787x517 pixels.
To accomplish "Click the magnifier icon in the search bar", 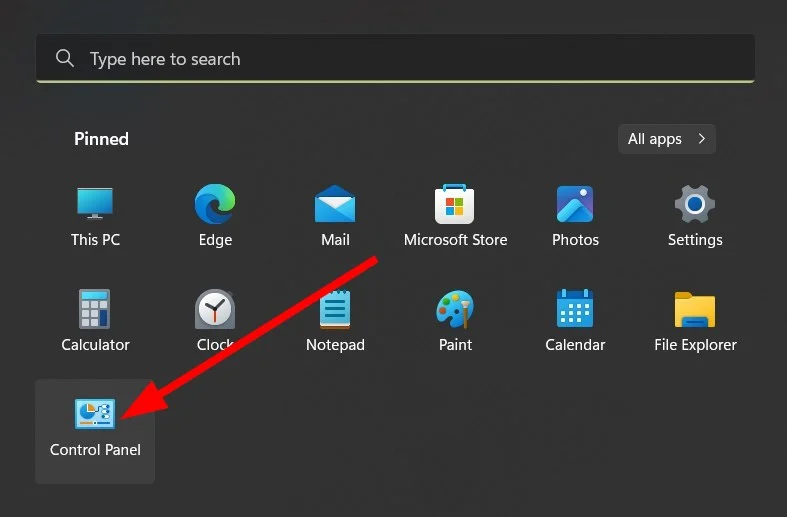I will tap(65, 58).
